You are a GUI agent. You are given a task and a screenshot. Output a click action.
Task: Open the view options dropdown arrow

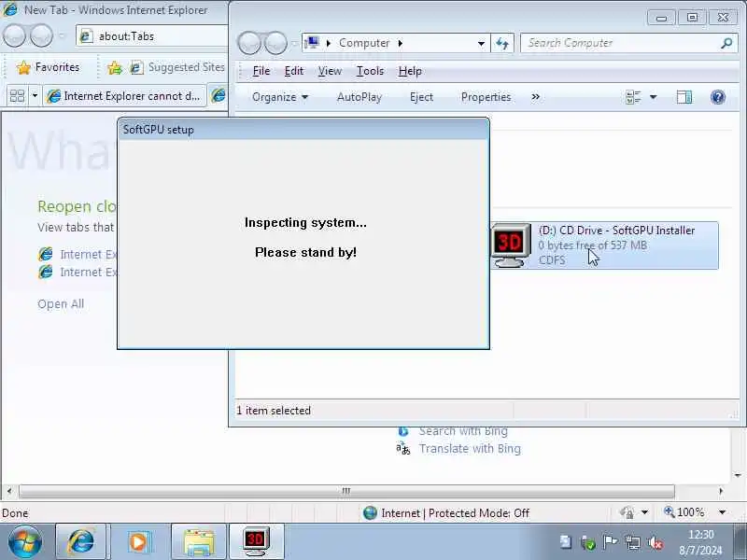[653, 97]
